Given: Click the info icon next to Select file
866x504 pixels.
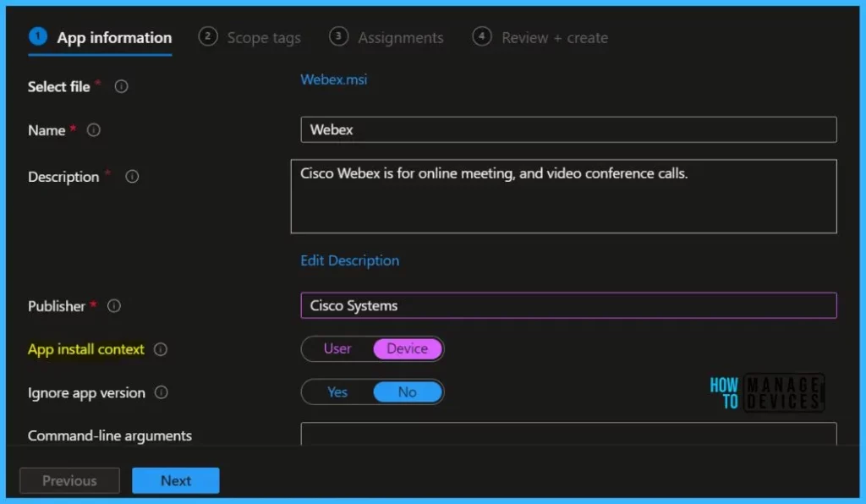Looking at the screenshot, I should 121,86.
